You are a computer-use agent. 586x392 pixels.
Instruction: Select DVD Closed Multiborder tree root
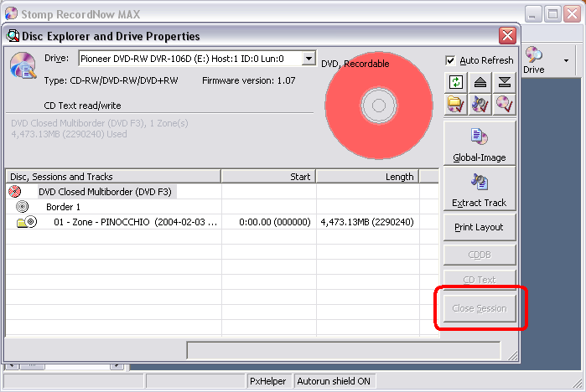click(x=105, y=192)
